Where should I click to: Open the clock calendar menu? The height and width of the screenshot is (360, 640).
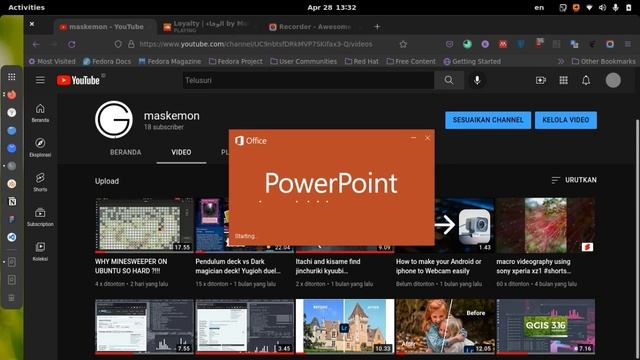tap(331, 7)
